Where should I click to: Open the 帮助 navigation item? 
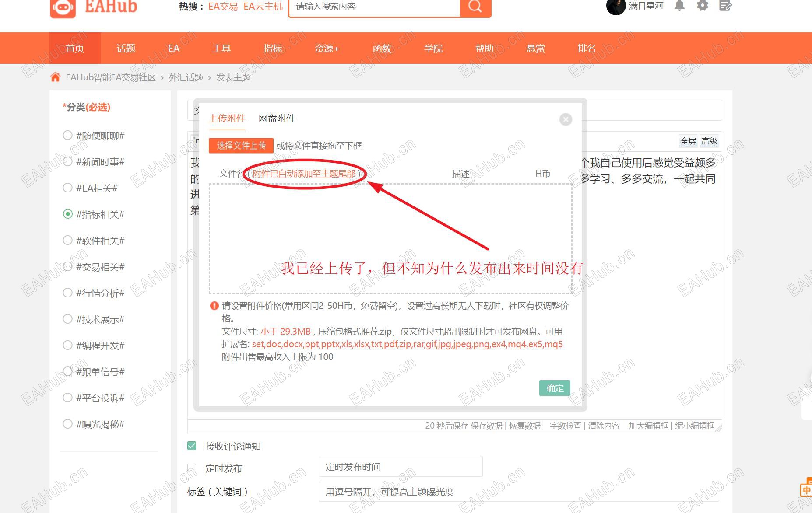click(485, 48)
